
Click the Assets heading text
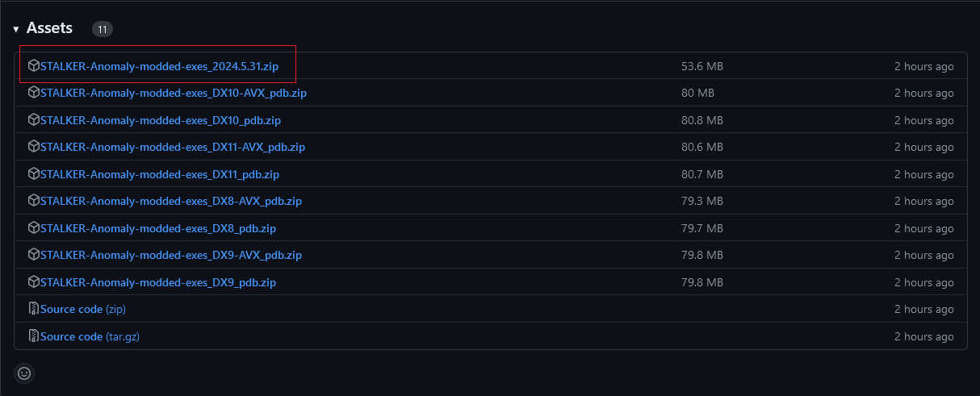pos(49,28)
